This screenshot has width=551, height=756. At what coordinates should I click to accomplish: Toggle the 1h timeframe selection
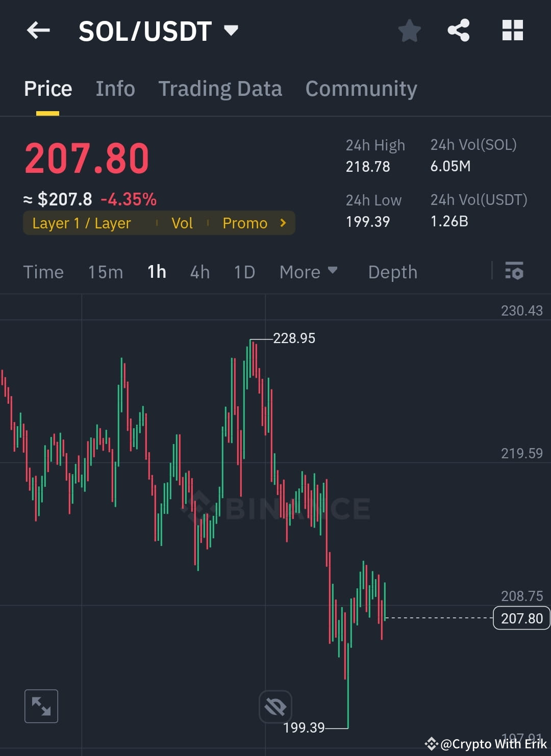156,272
